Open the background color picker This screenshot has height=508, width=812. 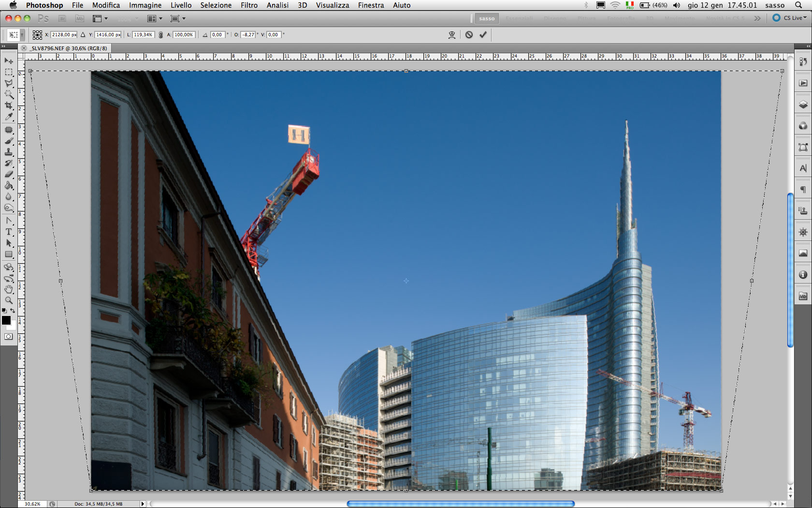pos(13,327)
